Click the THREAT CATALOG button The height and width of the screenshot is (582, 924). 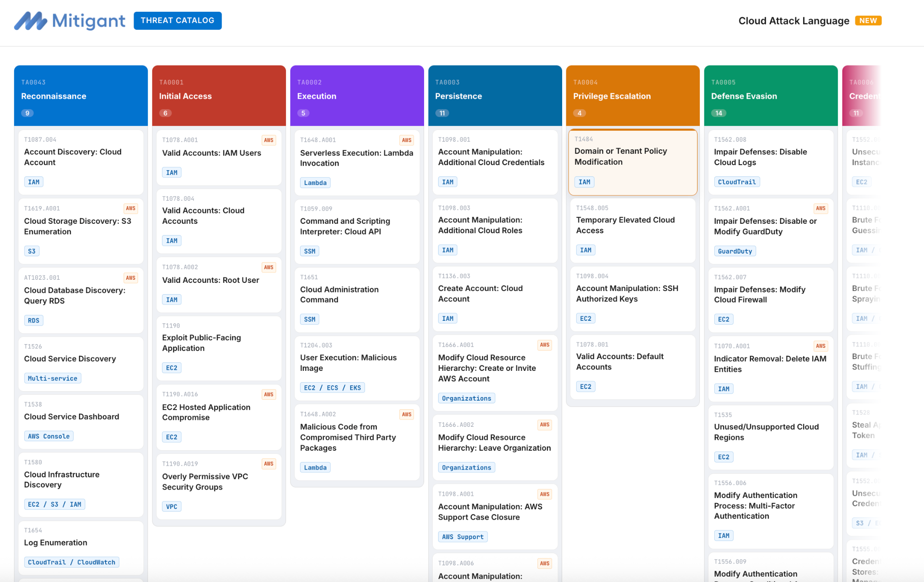point(177,21)
